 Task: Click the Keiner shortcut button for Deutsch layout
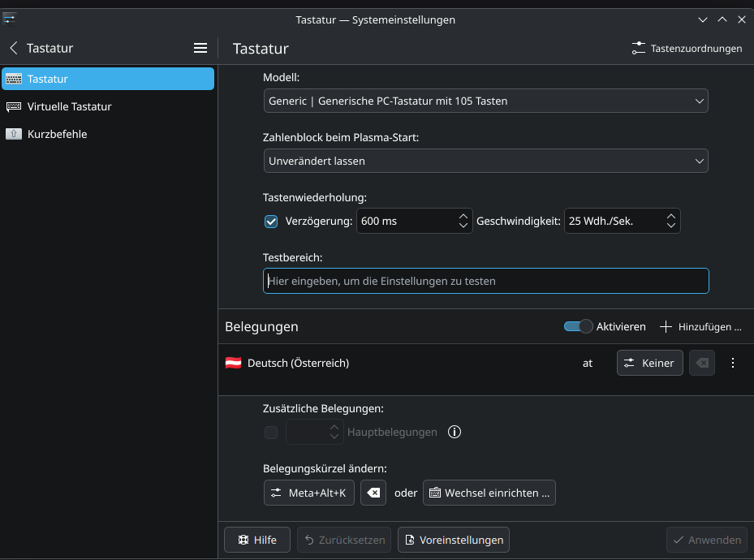649,363
